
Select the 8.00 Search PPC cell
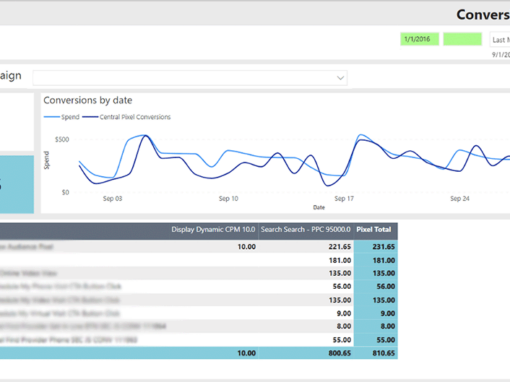click(x=343, y=326)
